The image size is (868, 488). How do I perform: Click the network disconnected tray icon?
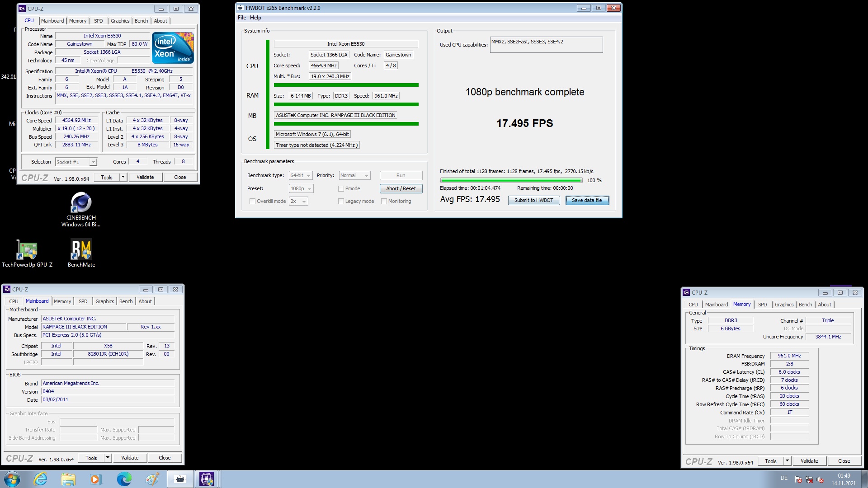click(809, 480)
